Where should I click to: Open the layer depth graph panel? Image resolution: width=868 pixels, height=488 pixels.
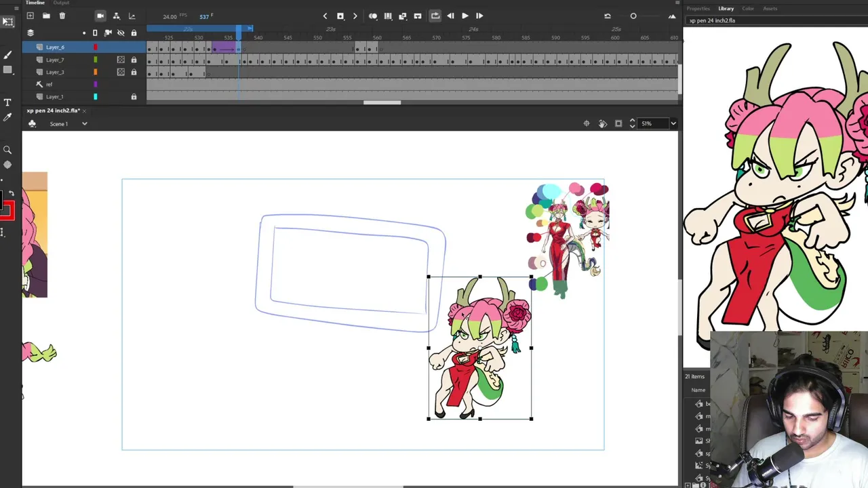[132, 16]
